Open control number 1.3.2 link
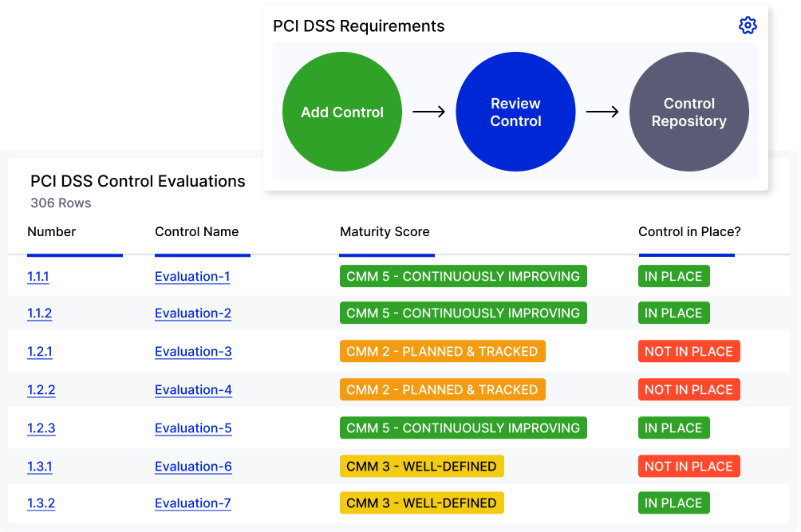This screenshot has width=801, height=532. click(41, 503)
